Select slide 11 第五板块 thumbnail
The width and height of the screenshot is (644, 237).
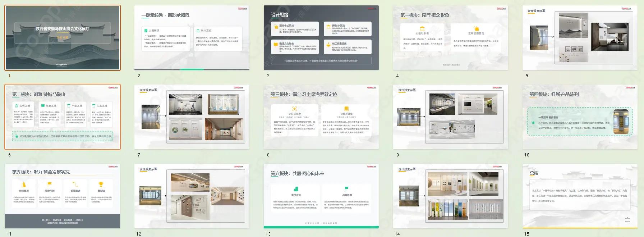63,196
